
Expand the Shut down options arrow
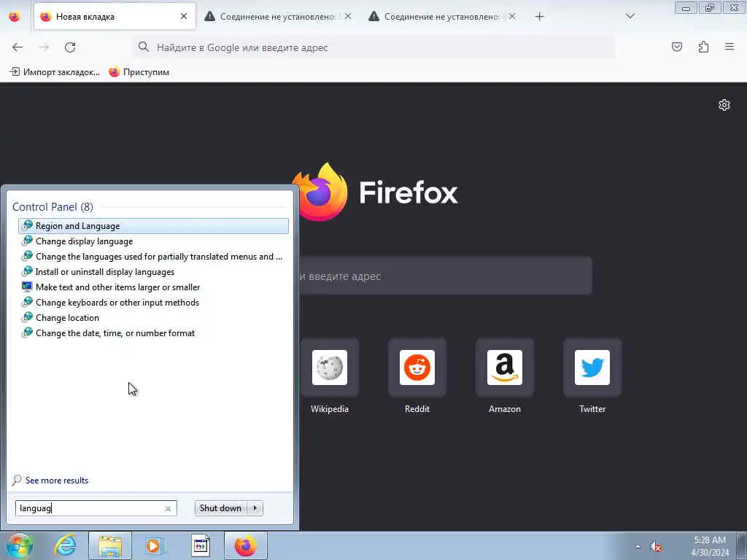click(x=255, y=508)
